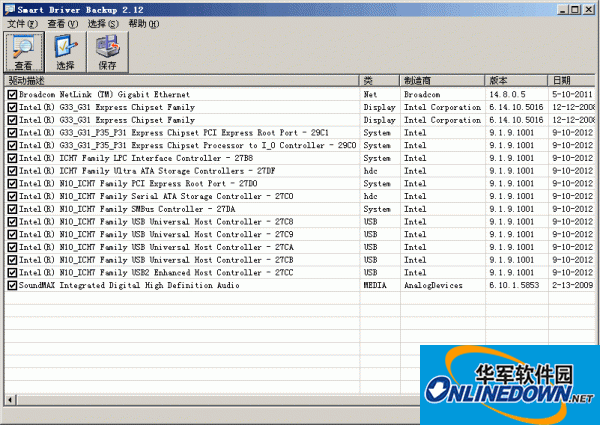Uncheck PCI Express Root Port 29C1 driver
This screenshot has height=425, width=600.
[x=12, y=133]
